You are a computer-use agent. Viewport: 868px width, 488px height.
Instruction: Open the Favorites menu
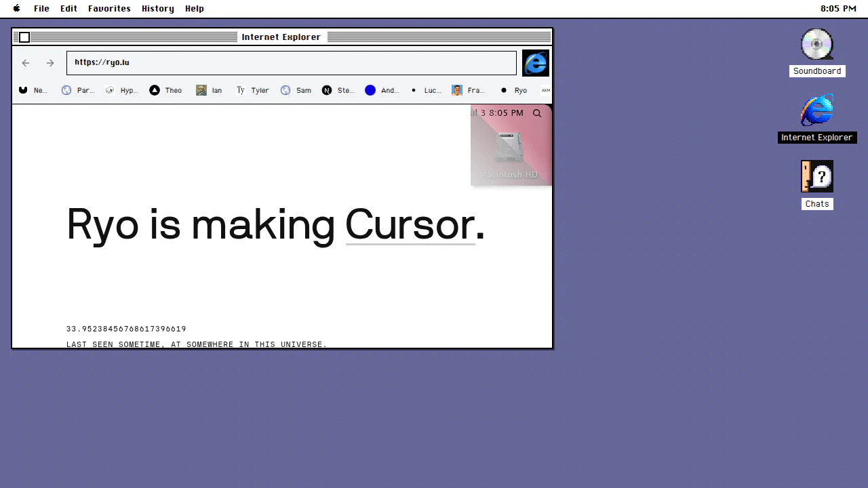coord(109,9)
